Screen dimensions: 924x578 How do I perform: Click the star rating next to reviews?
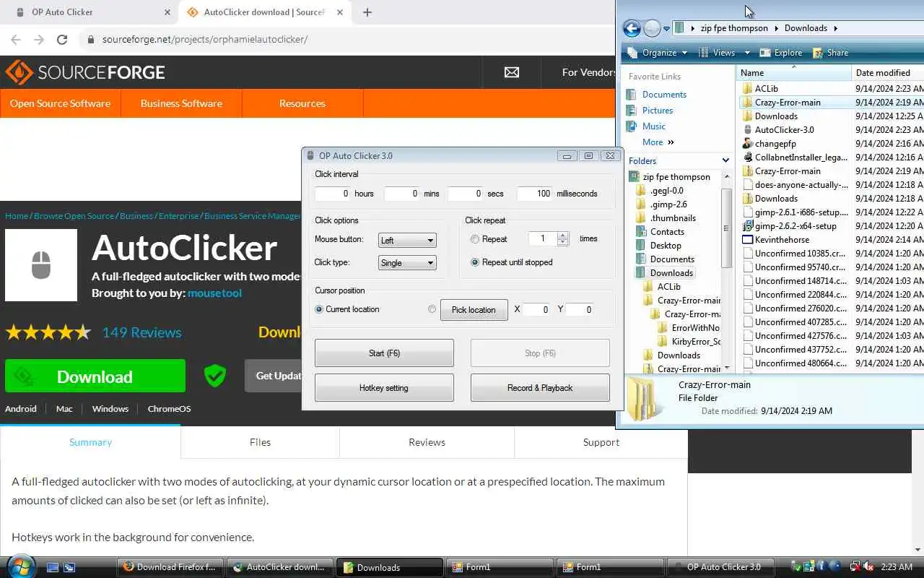click(x=48, y=332)
